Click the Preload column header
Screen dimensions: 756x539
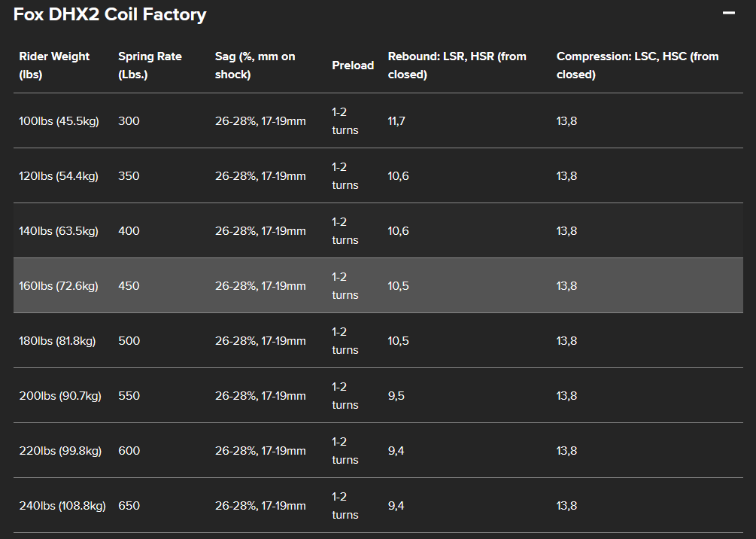[x=353, y=65]
